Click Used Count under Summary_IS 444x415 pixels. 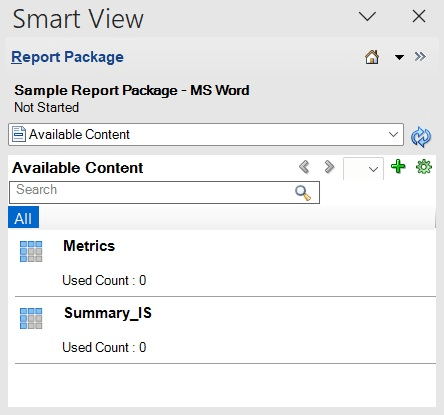104,347
